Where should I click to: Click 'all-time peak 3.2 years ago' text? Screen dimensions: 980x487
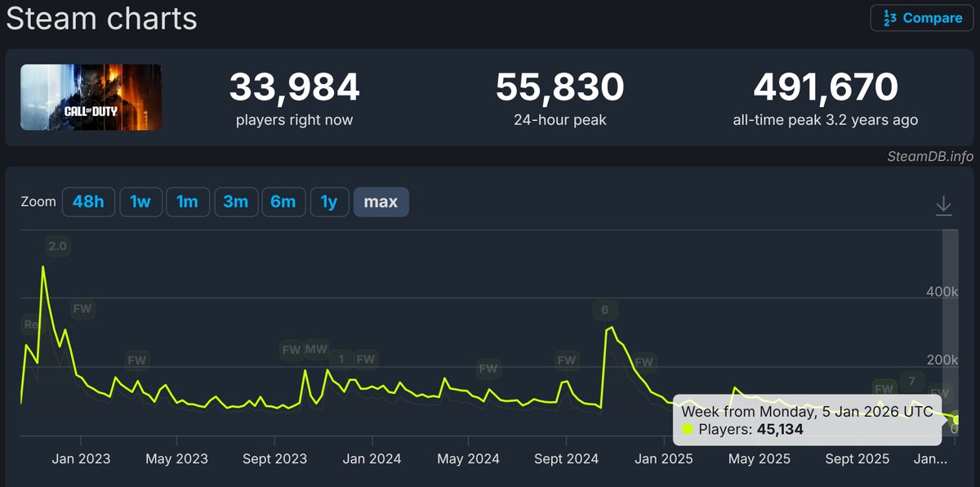point(826,120)
